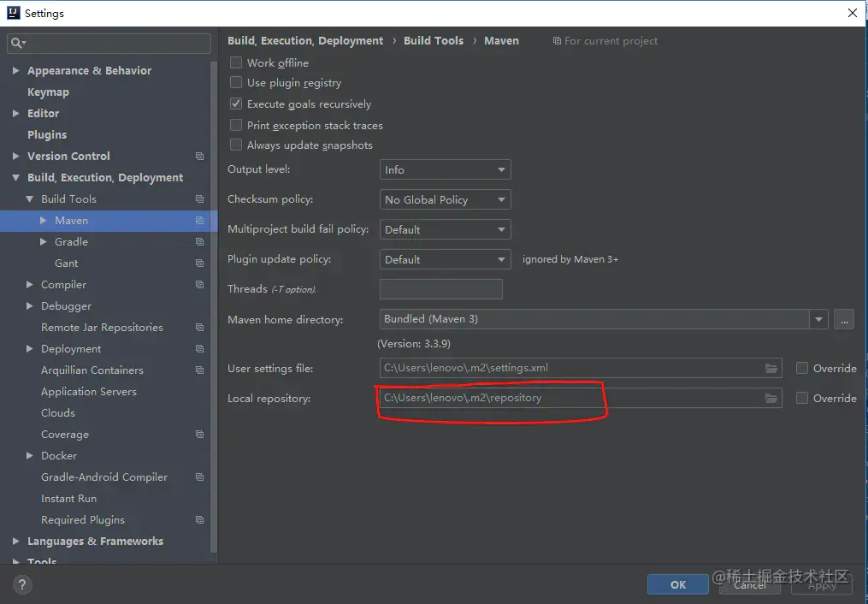Viewport: 868px width, 604px height.
Task: Open the Output level dropdown
Action: [445, 169]
